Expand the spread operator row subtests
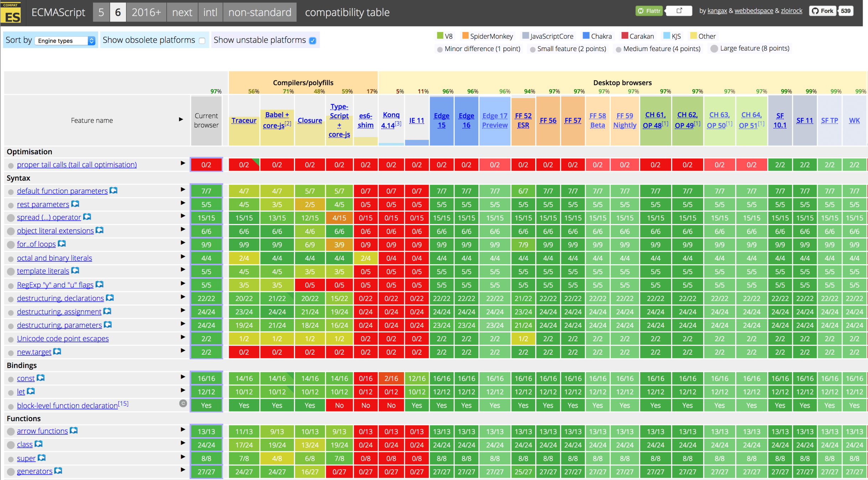Image resolution: width=868 pixels, height=480 pixels. [183, 216]
